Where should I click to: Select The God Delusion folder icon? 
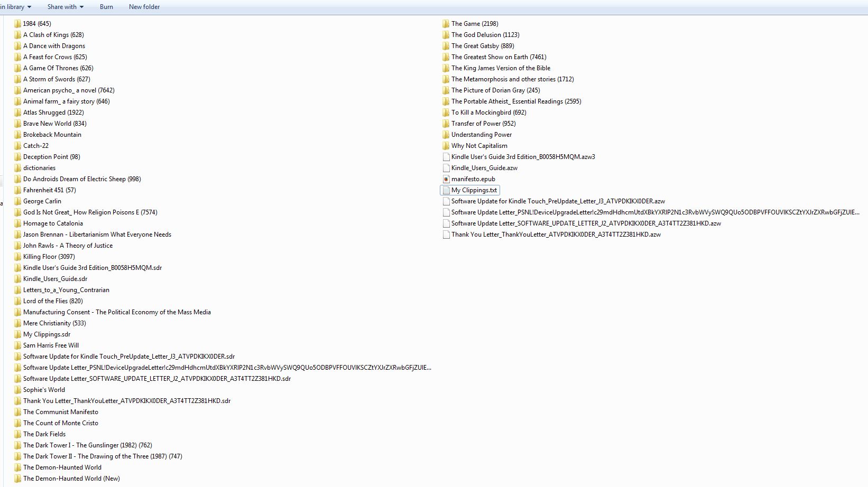pyautogui.click(x=446, y=35)
